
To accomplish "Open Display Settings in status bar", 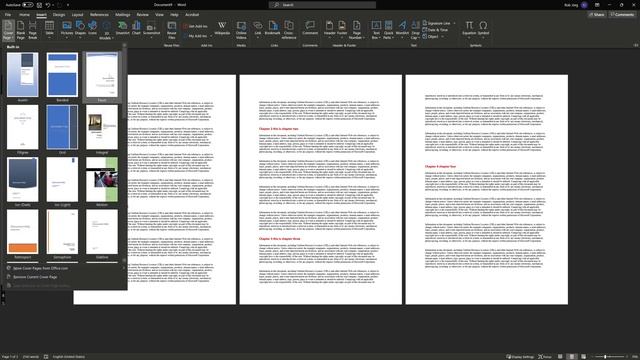I will [520, 357].
